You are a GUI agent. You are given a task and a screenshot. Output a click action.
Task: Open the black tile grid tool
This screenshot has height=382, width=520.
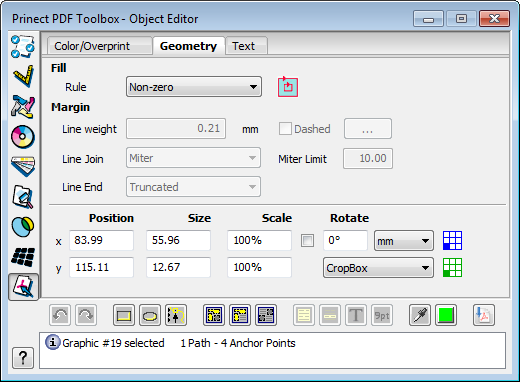23,257
